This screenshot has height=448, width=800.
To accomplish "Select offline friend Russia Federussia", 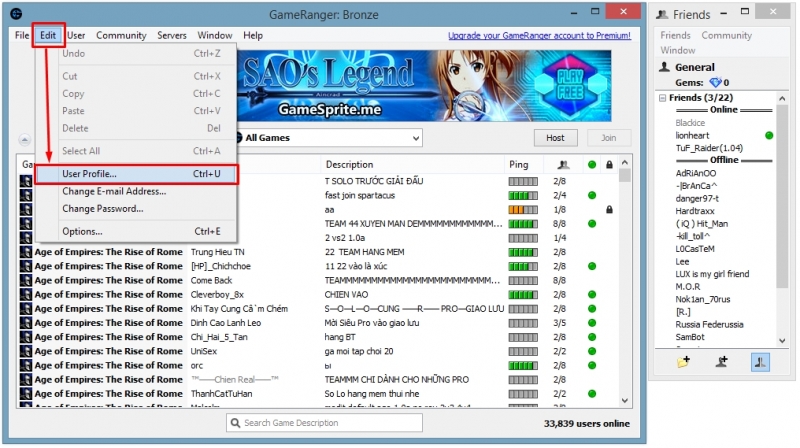I will pyautogui.click(x=709, y=325).
